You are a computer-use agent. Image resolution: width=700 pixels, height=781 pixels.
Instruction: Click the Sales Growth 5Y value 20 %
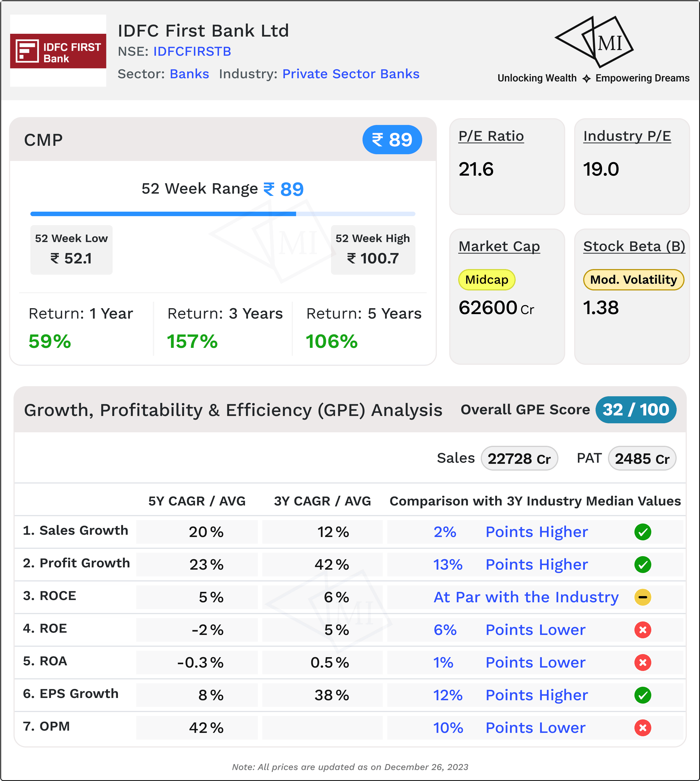pos(206,532)
